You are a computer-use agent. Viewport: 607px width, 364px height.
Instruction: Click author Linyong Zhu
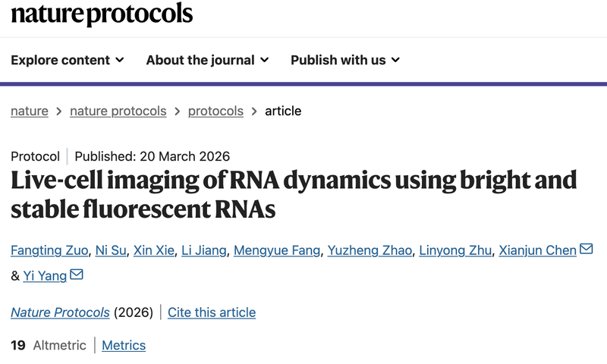[456, 250]
